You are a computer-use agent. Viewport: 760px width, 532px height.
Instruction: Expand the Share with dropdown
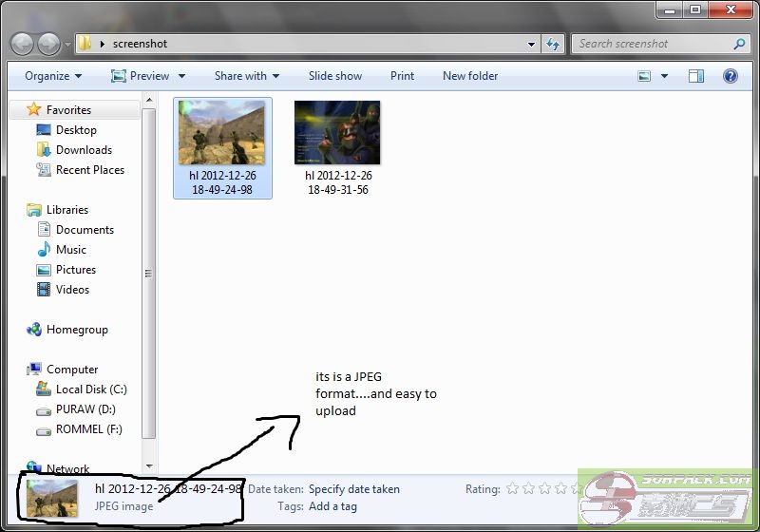click(x=246, y=76)
